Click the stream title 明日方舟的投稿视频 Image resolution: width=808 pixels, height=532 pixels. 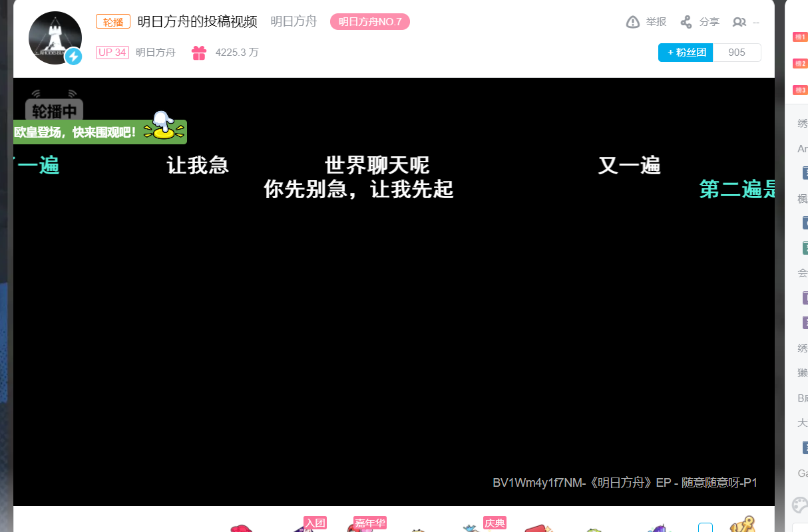[x=198, y=21]
